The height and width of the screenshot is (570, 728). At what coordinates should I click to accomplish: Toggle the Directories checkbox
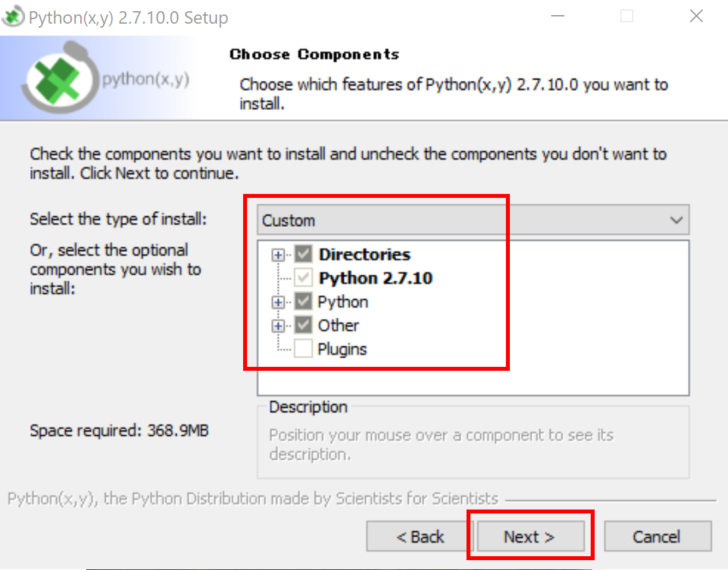[x=303, y=255]
